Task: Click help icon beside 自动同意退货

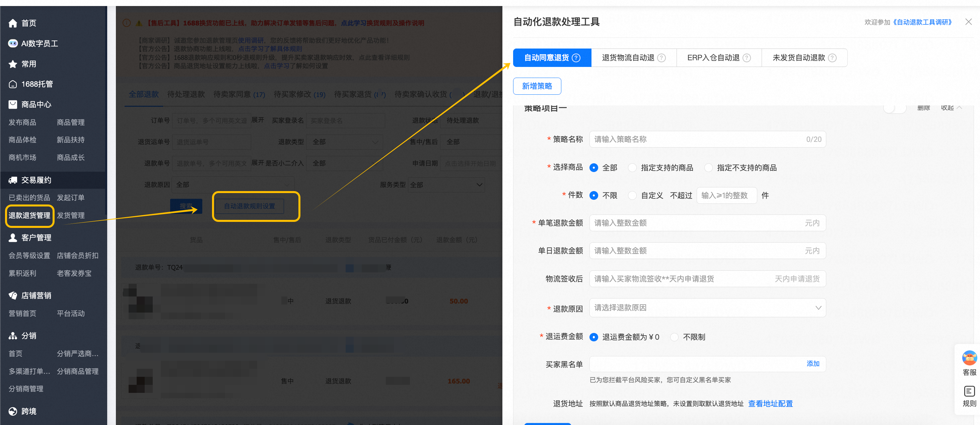Action: coord(576,58)
